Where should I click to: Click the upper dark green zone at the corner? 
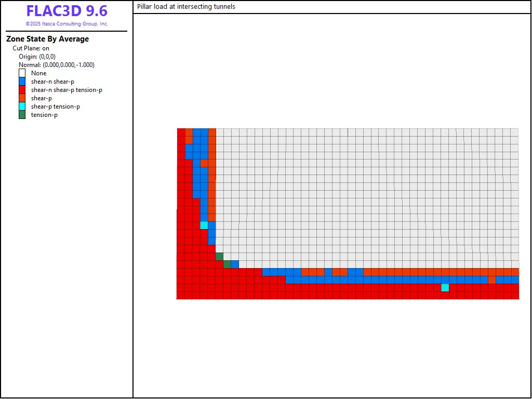tap(219, 256)
